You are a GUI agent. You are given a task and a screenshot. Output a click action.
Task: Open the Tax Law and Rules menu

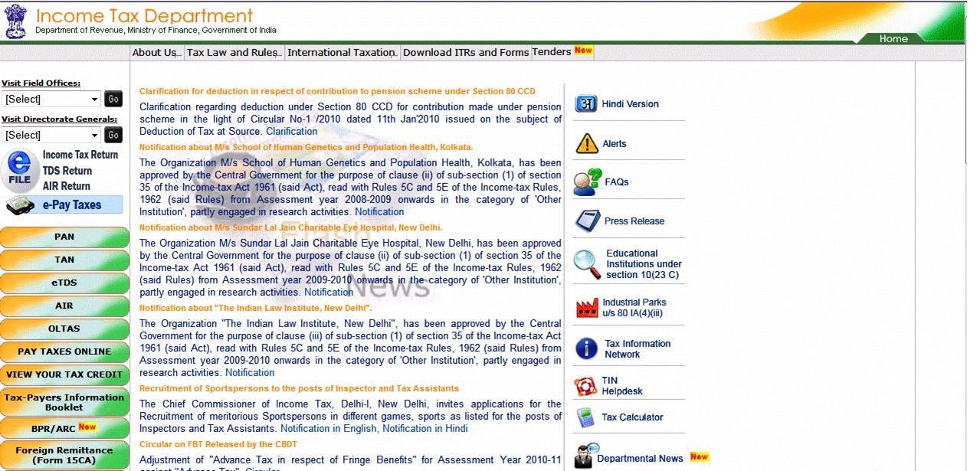click(x=234, y=52)
